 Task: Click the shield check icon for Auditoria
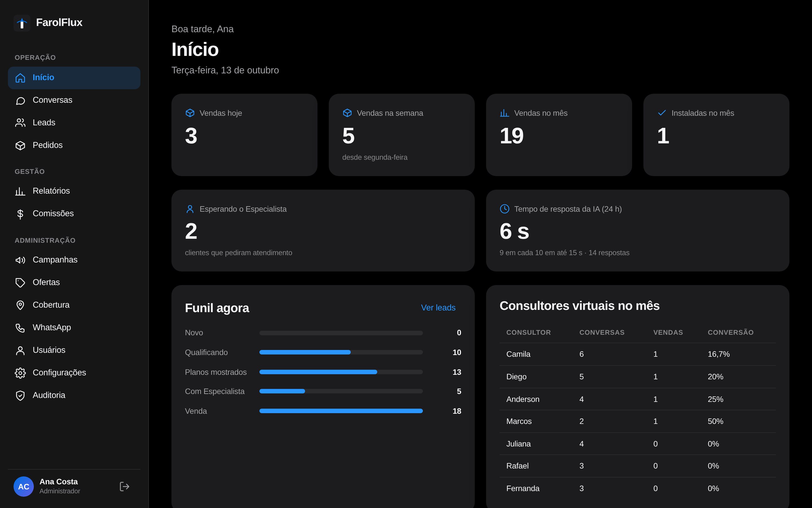(x=20, y=395)
